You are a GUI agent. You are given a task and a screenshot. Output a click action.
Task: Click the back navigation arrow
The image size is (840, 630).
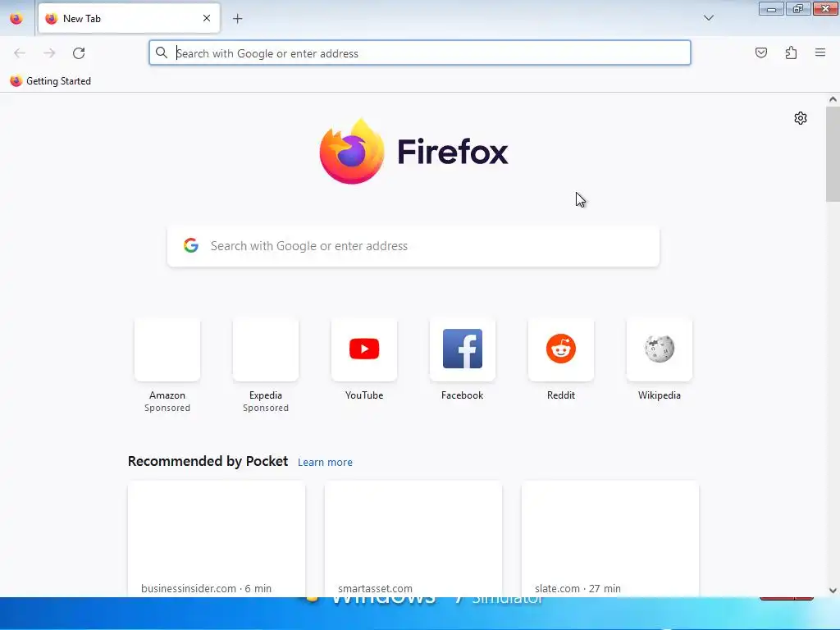click(20, 53)
